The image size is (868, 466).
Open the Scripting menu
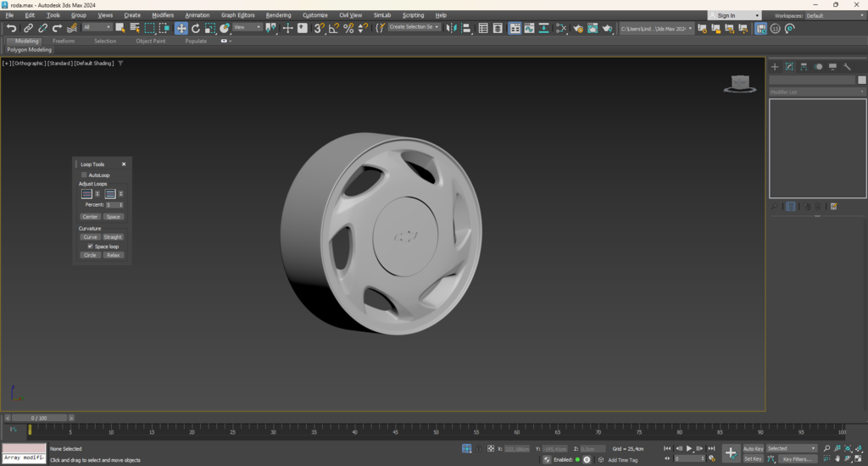(413, 15)
